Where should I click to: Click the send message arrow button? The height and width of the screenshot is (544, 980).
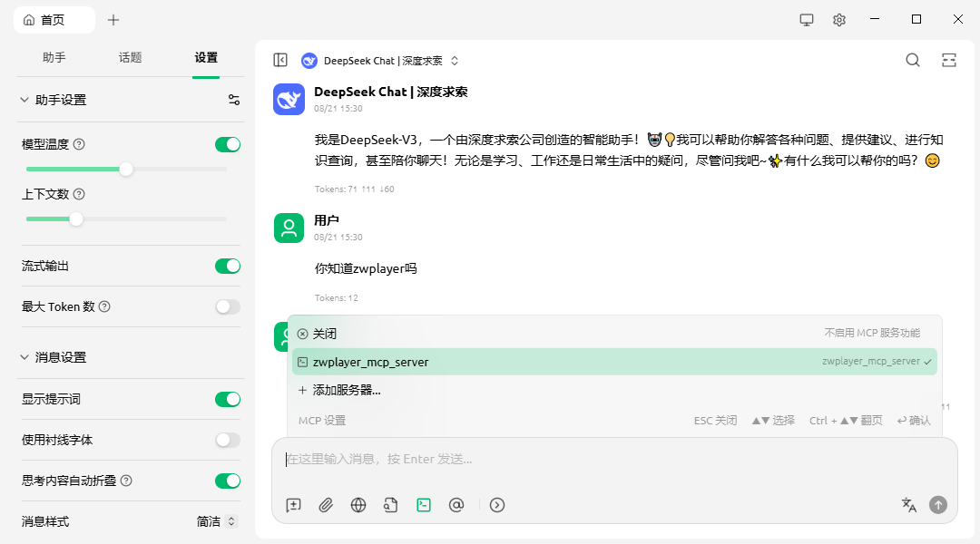tap(938, 505)
